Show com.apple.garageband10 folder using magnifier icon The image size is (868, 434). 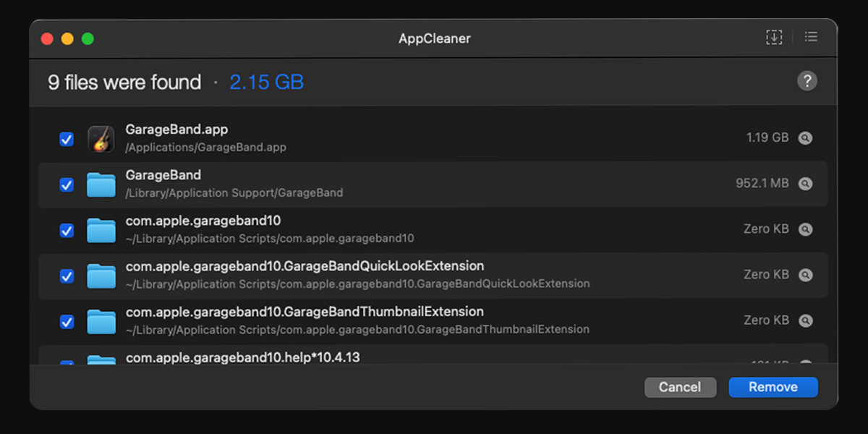pos(805,229)
